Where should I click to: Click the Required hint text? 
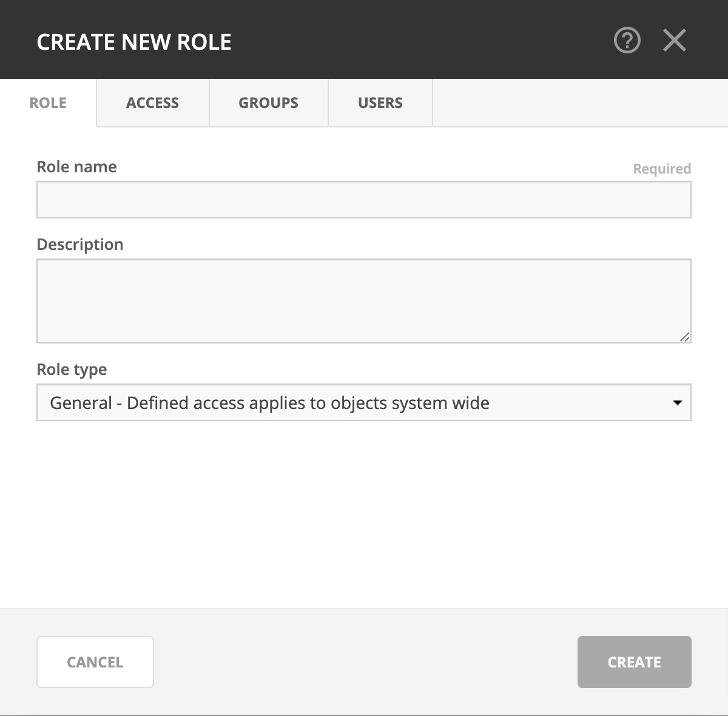point(661,169)
